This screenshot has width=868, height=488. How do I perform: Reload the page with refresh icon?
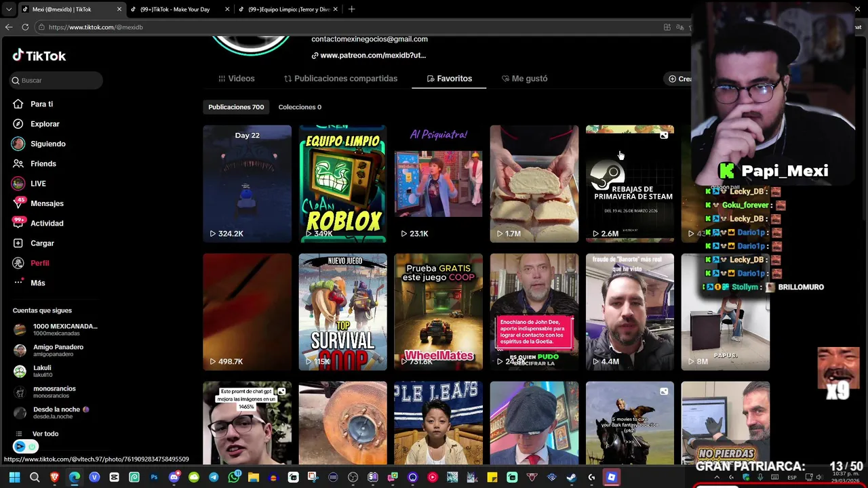25,27
